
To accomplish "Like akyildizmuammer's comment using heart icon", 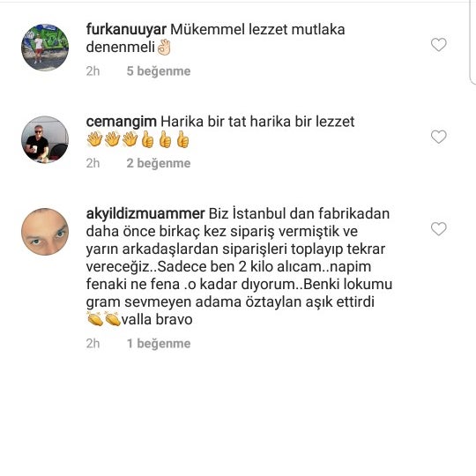I will pos(439,229).
